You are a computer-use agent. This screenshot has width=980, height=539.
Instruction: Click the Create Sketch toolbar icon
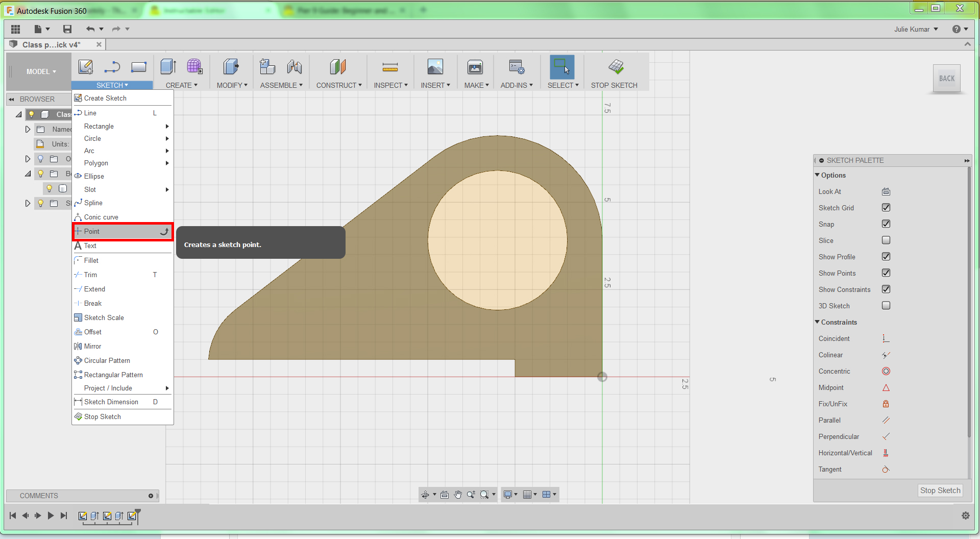[85, 67]
